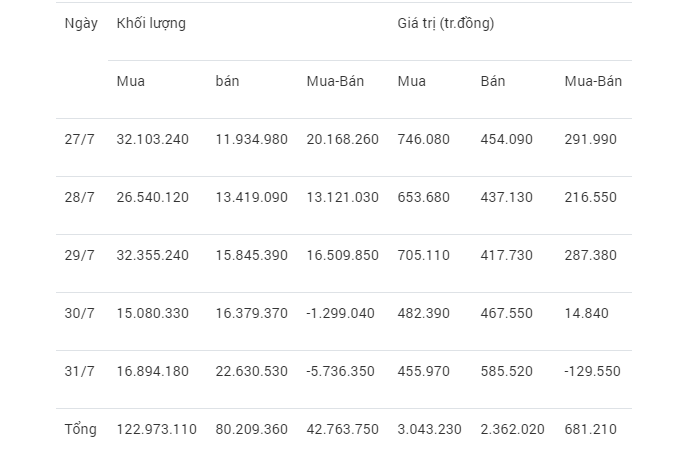The height and width of the screenshot is (451, 697).
Task: Click the total 3.043.230
Action: (429, 429)
